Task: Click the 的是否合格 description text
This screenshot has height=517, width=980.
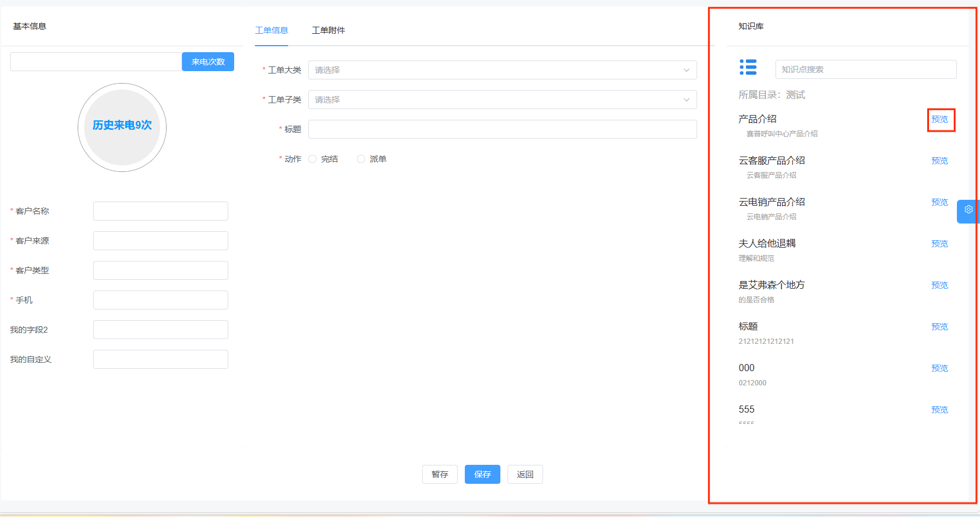Action: coord(756,300)
